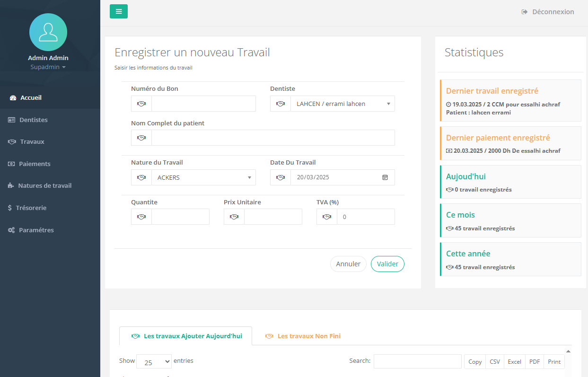The width and height of the screenshot is (588, 377).
Task: Go to Paiements in the sidebar
Action: coord(34,164)
